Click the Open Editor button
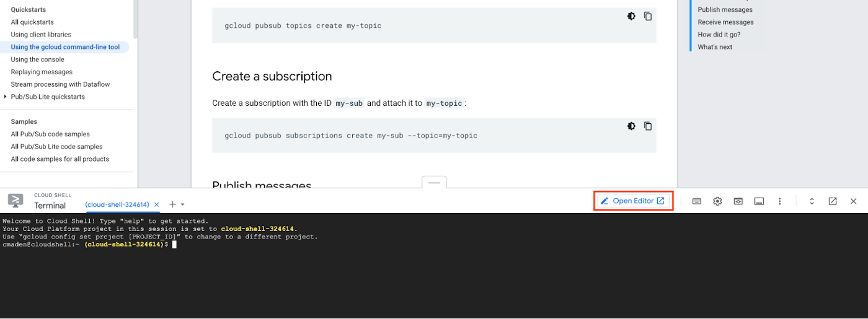This screenshot has height=319, width=868. pyautogui.click(x=633, y=201)
